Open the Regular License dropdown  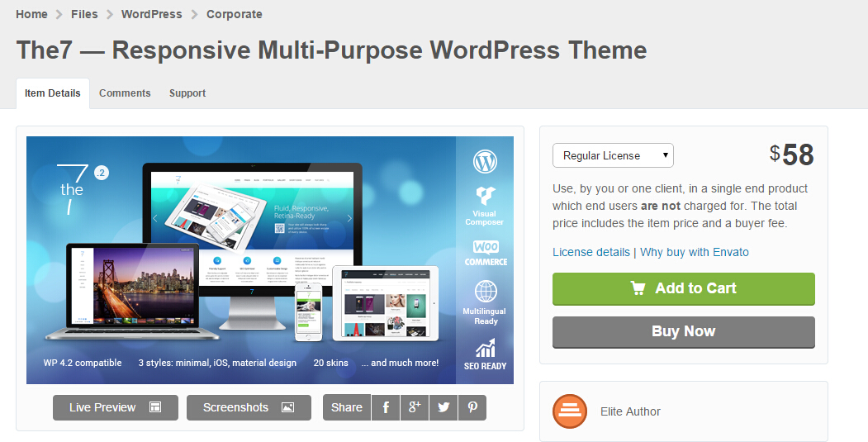[613, 155]
